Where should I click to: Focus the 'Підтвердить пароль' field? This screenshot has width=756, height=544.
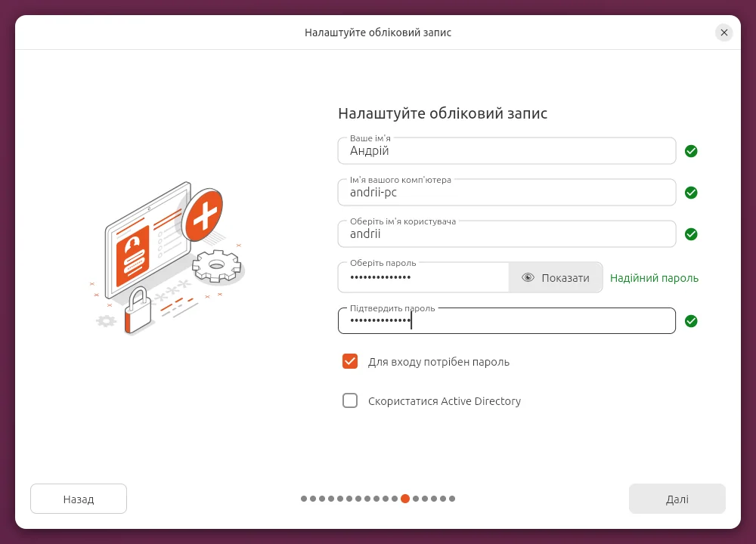click(x=507, y=321)
